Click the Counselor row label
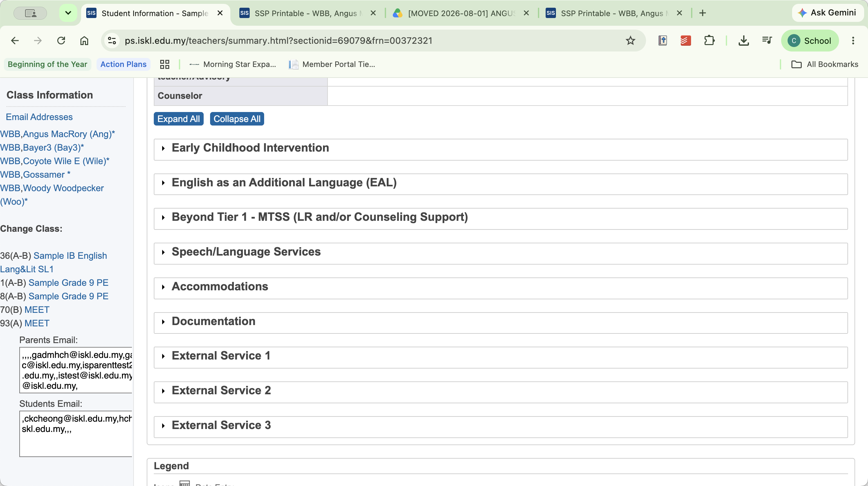868x486 pixels. [180, 96]
